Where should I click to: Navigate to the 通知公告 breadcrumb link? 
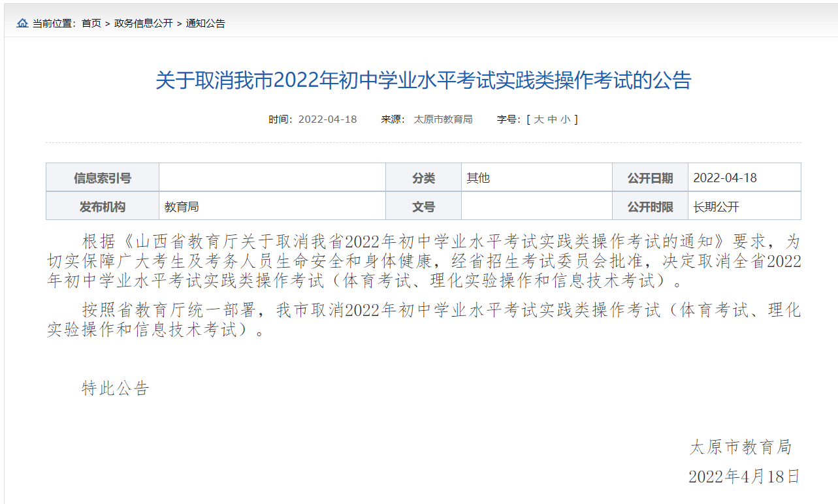[206, 24]
